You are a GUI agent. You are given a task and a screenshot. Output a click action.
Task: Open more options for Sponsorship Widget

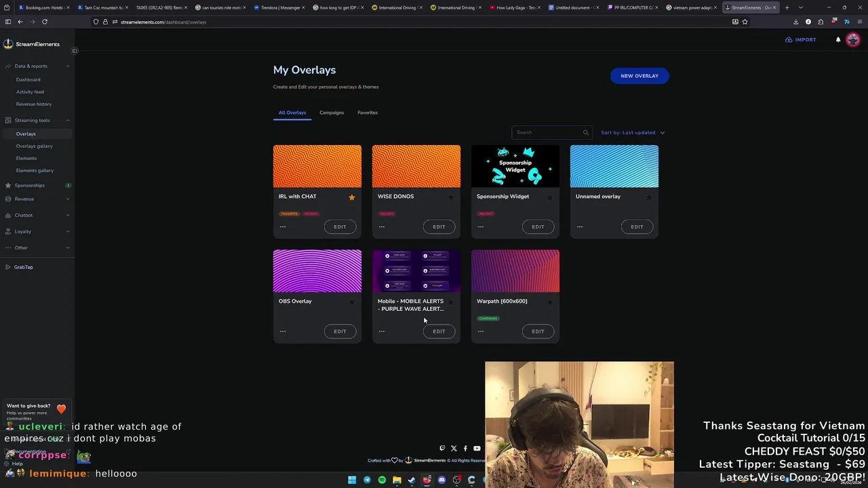[481, 226]
